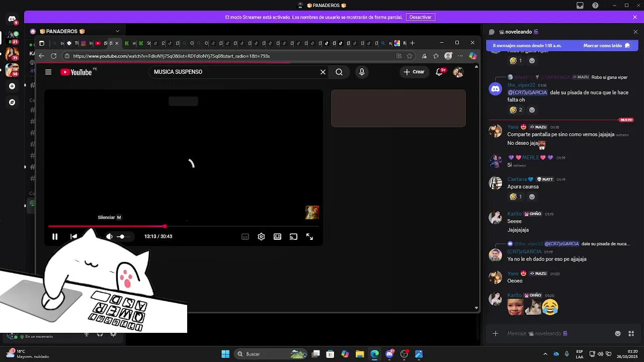Image resolution: width=644 pixels, height=362 pixels.
Task: Open the Windows Start menu
Action: (225, 354)
